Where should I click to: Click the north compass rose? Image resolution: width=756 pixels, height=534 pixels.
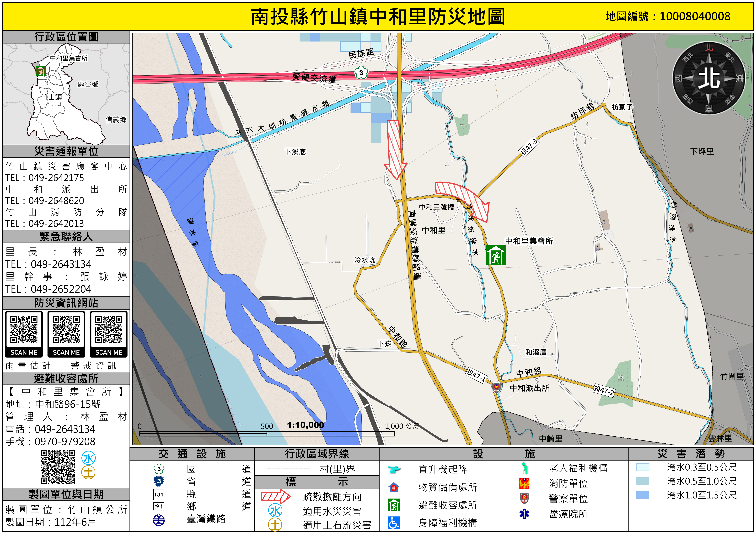[x=709, y=78]
